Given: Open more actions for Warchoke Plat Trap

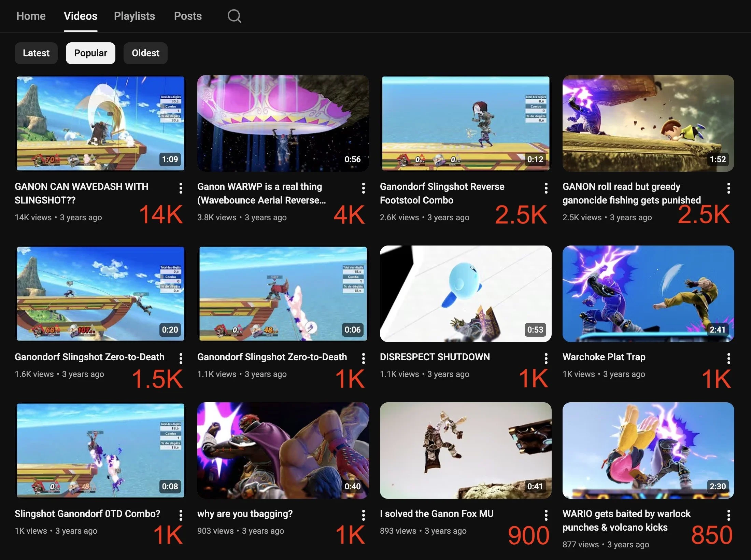Looking at the screenshot, I should point(728,358).
